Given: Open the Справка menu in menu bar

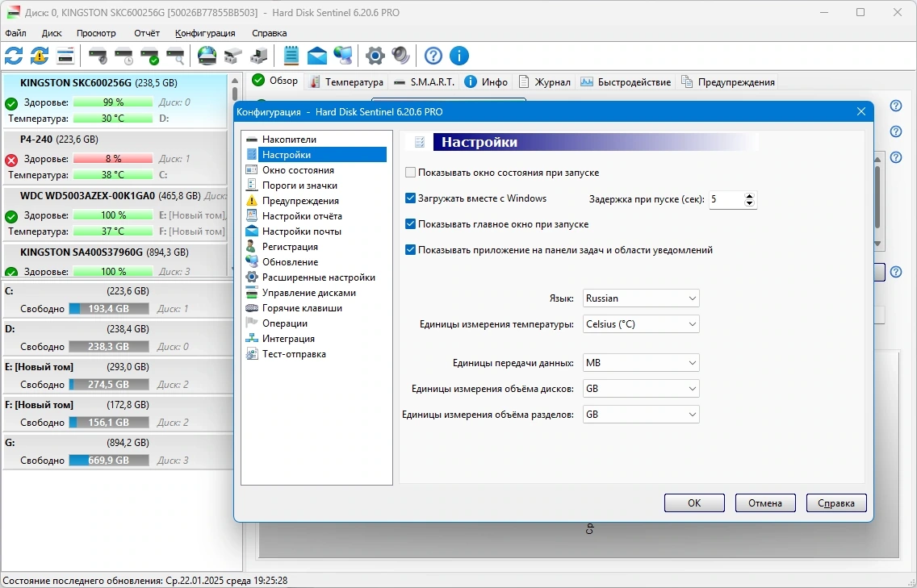Looking at the screenshot, I should tap(269, 33).
